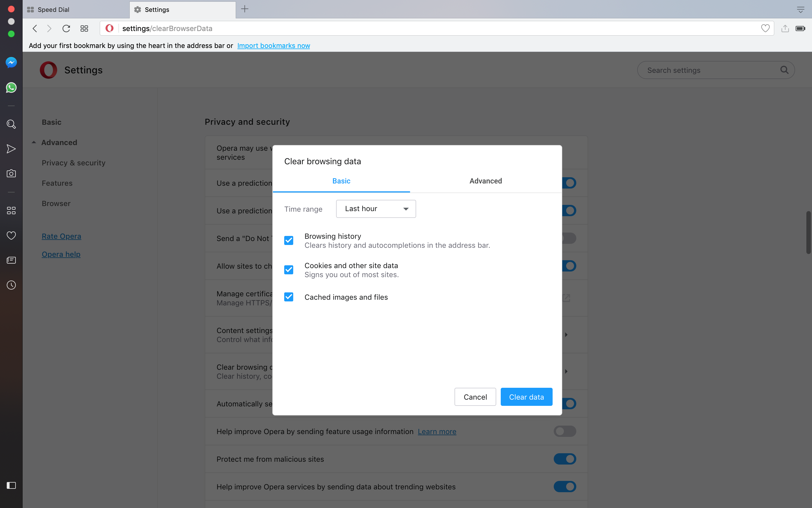Image resolution: width=812 pixels, height=508 pixels.
Task: Toggle trending websites data switch
Action: (565, 487)
